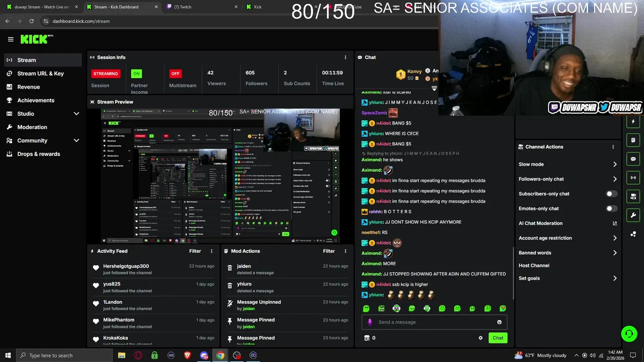Click the broadcast signal sidebar icon
This screenshot has height=362, width=644.
click(633, 177)
